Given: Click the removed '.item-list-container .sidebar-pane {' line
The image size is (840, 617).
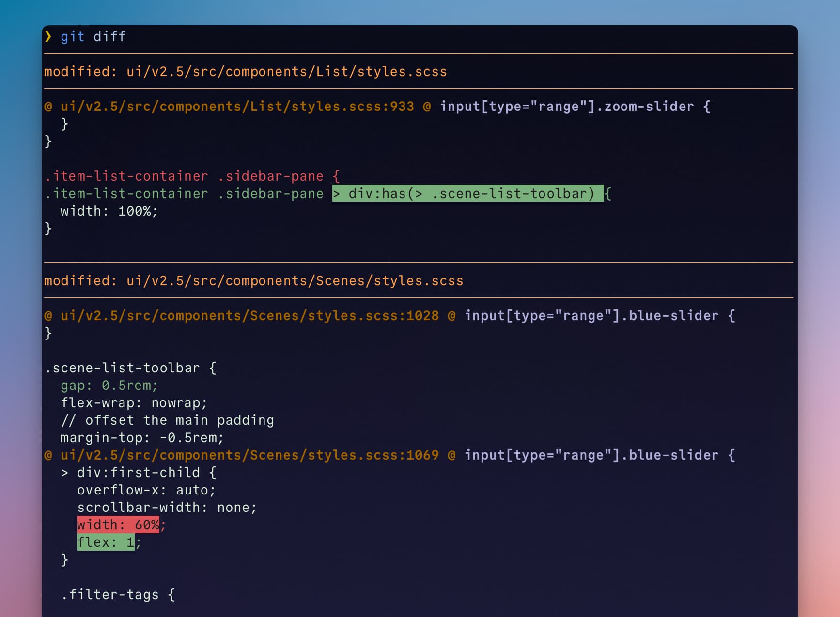Looking at the screenshot, I should (x=192, y=176).
